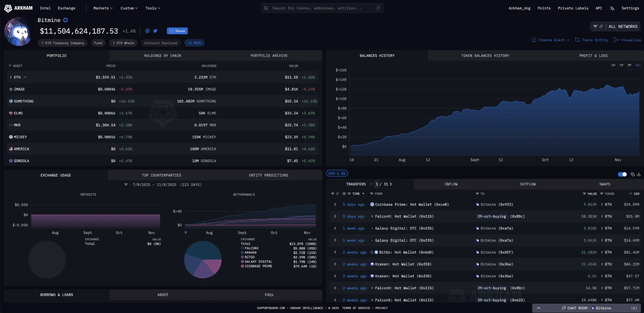
Task: Select the 1M balance history range
Action: pos(621,65)
